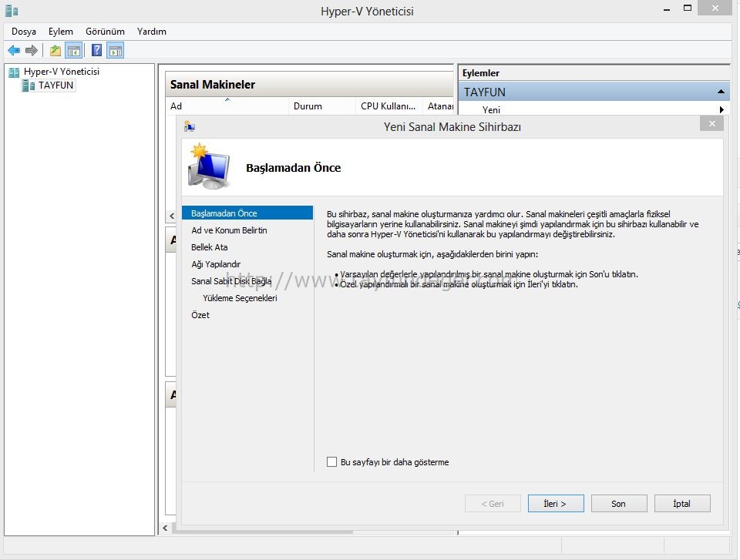
Task: Open Help via question mark toolbar icon
Action: point(96,50)
